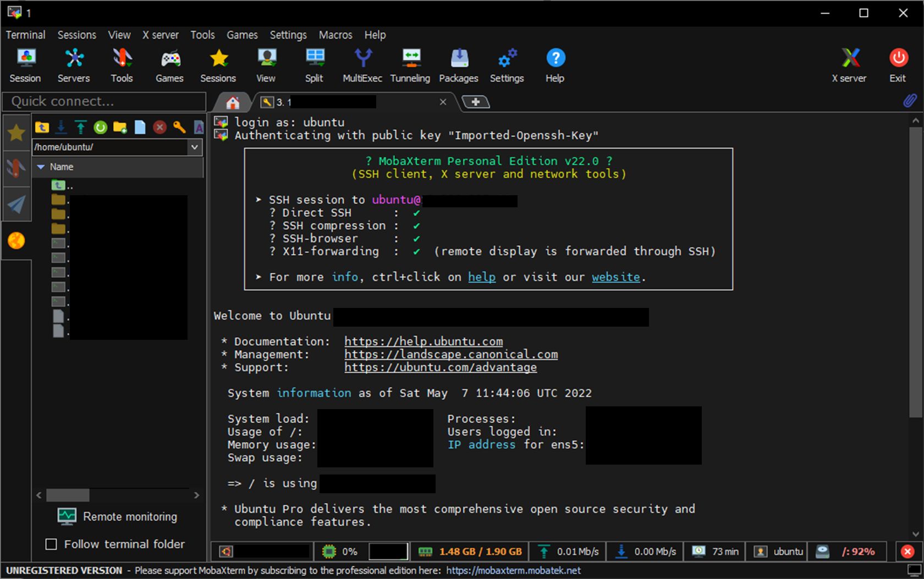This screenshot has width=924, height=579.
Task: Open the View menu
Action: pyautogui.click(x=119, y=35)
